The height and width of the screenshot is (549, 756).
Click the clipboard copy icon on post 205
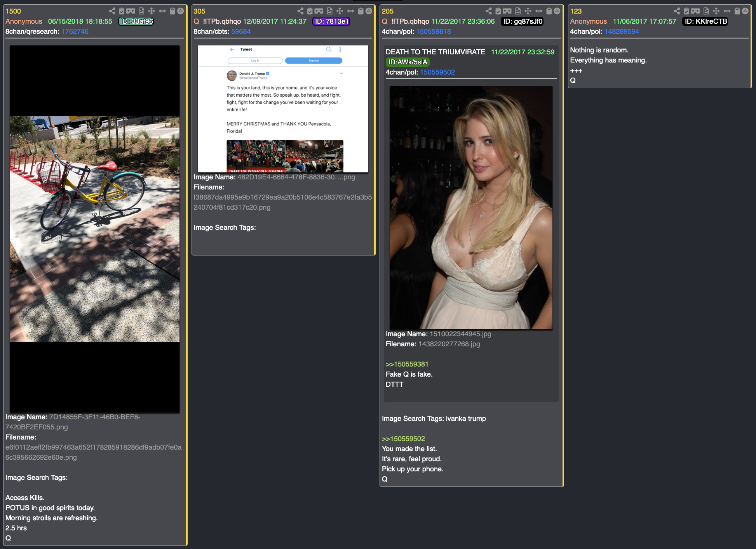[549, 11]
